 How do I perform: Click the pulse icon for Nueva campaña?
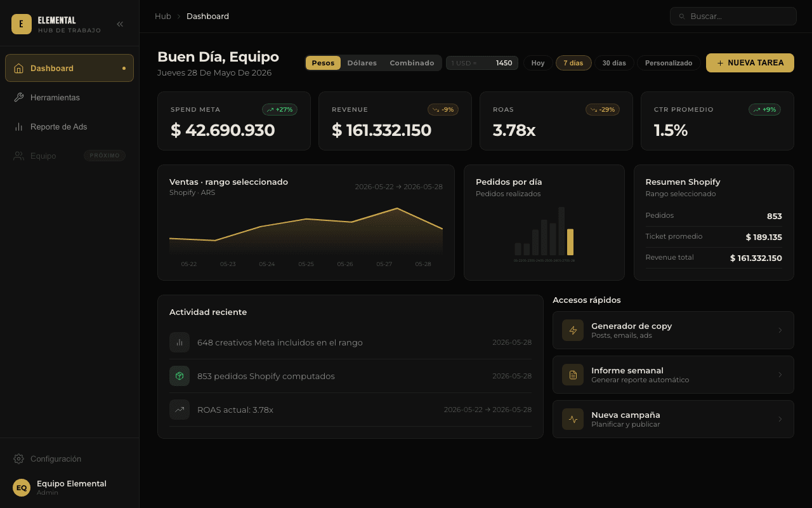pos(573,419)
